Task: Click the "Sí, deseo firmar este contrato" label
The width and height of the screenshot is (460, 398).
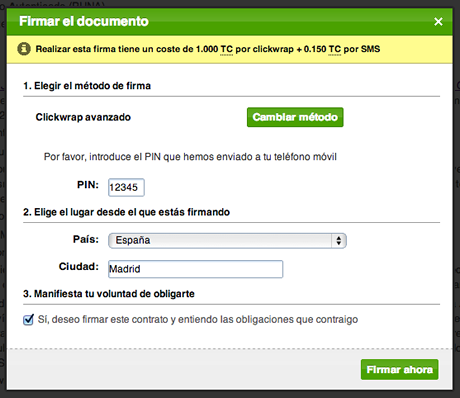Action: point(198,319)
